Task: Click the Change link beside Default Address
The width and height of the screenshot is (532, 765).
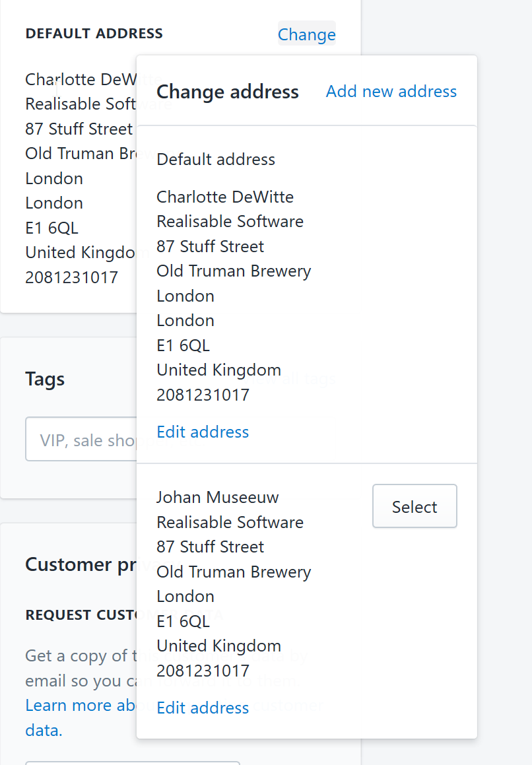Action: (306, 34)
